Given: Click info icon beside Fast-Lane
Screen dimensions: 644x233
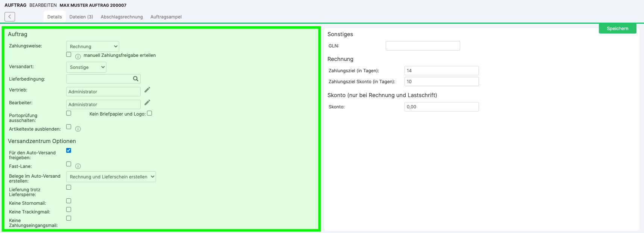Looking at the screenshot, I should 78,166.
